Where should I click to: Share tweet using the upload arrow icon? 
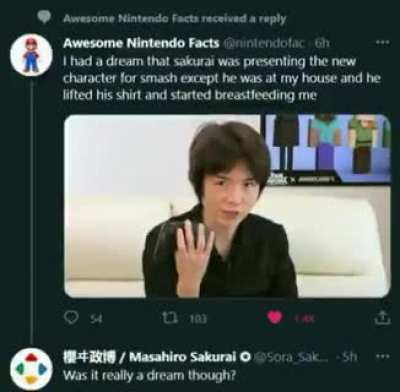coord(382,318)
